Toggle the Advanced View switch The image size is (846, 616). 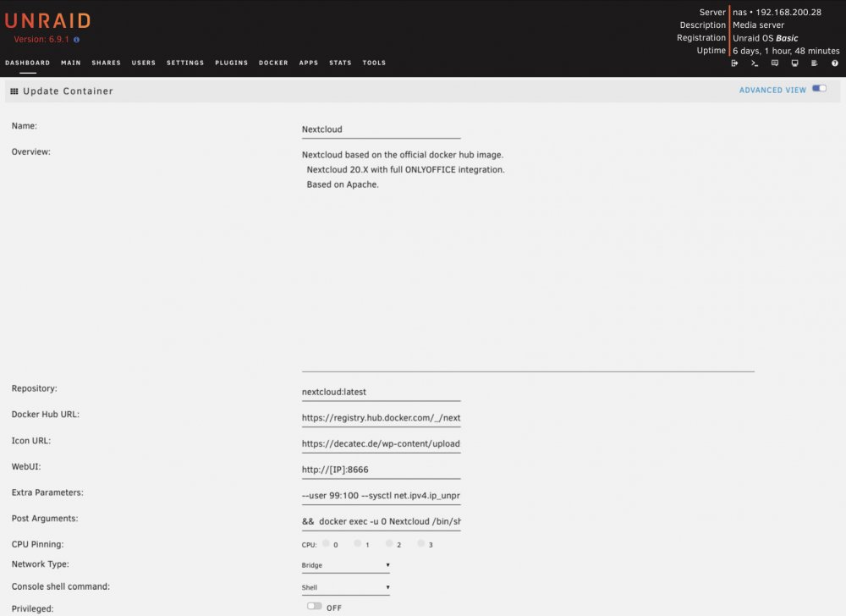click(x=819, y=89)
